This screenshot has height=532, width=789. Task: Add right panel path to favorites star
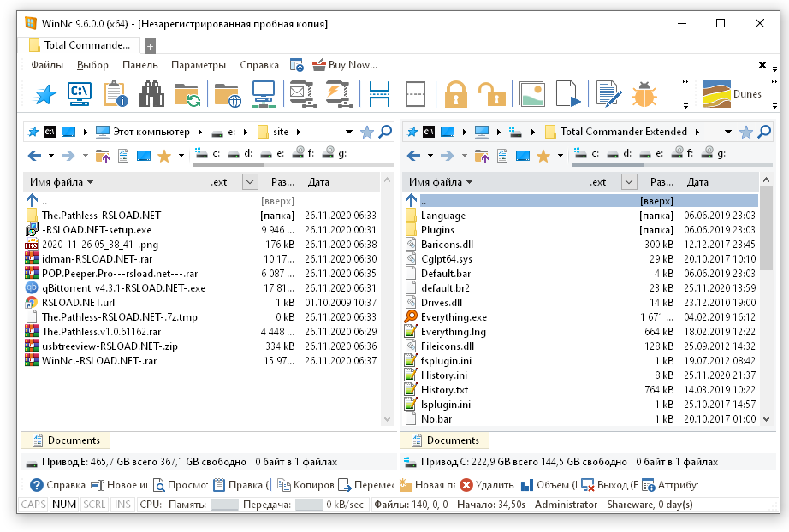click(745, 133)
